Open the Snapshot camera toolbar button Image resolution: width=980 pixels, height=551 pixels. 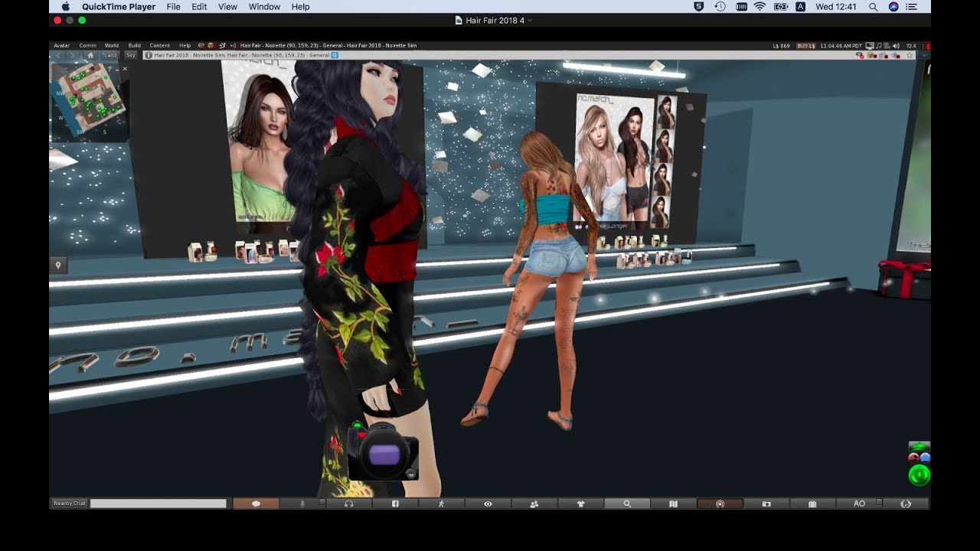[x=766, y=504]
